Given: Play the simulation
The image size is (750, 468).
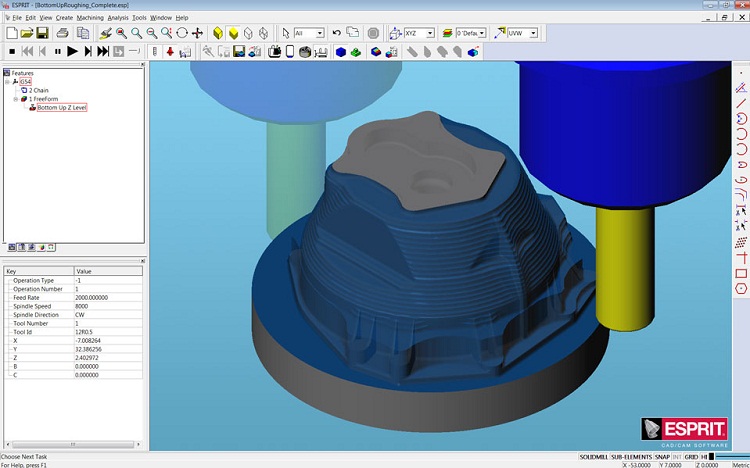Looking at the screenshot, I should (x=72, y=51).
